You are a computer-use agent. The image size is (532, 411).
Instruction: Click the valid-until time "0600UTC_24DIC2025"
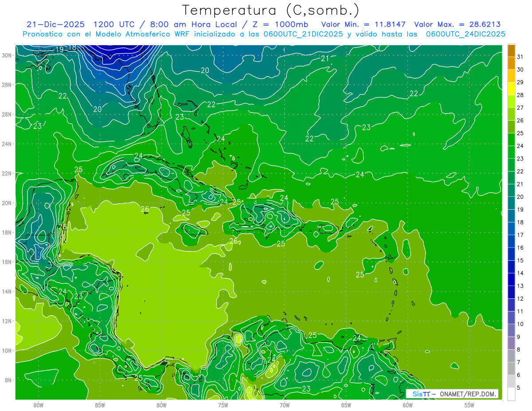tap(465, 34)
